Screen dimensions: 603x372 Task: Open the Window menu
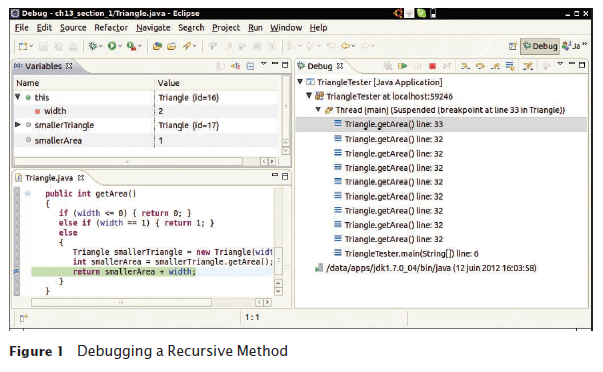point(286,28)
